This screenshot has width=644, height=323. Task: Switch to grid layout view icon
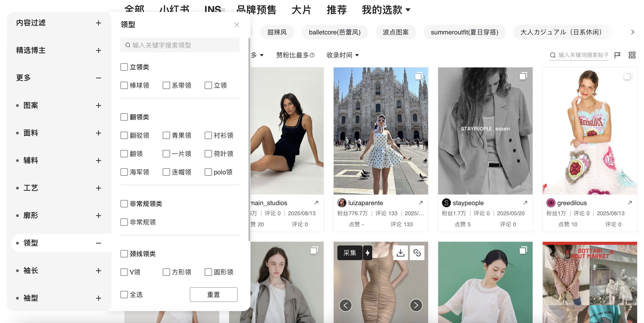(x=632, y=55)
